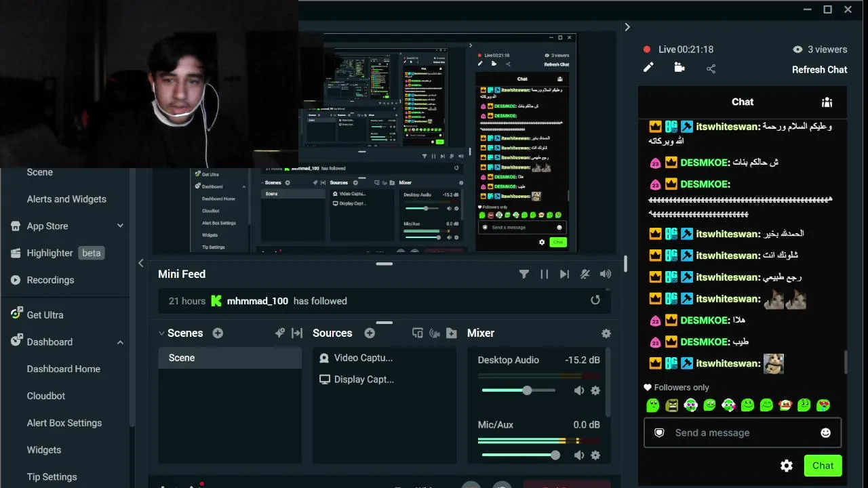868x488 pixels.
Task: Click the video camera icon below Live timer
Action: click(x=679, y=68)
